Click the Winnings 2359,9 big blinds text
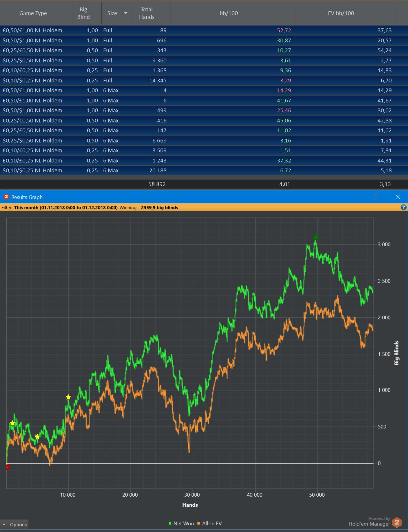408x532 pixels. (x=149, y=207)
